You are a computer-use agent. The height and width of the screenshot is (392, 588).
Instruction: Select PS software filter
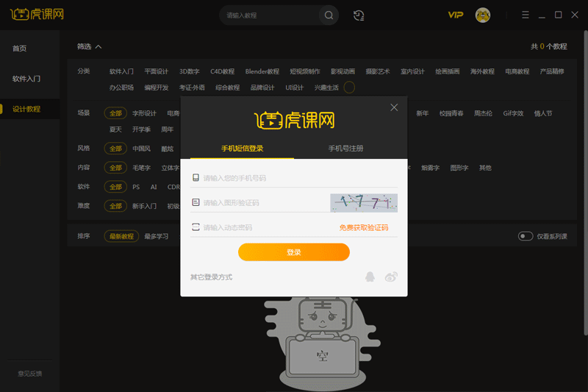(x=136, y=187)
